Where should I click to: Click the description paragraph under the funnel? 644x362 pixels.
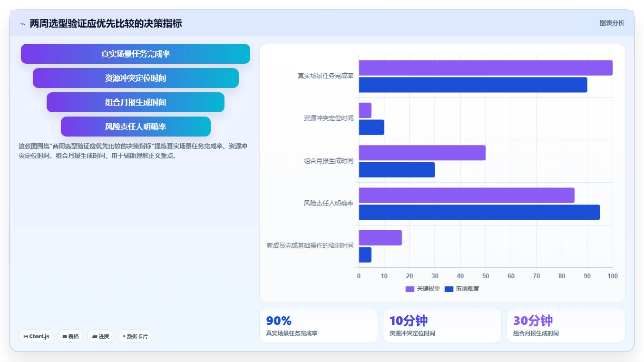(133, 151)
